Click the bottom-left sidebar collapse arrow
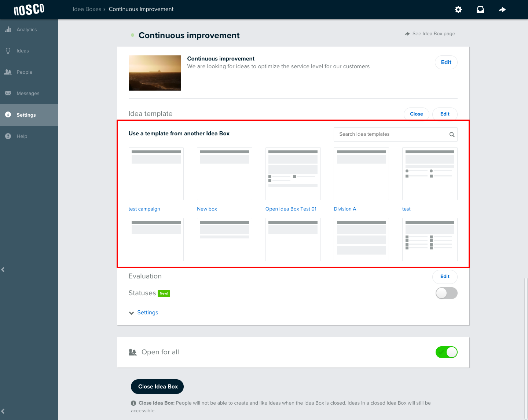Image resolution: width=528 pixels, height=420 pixels. point(3,412)
